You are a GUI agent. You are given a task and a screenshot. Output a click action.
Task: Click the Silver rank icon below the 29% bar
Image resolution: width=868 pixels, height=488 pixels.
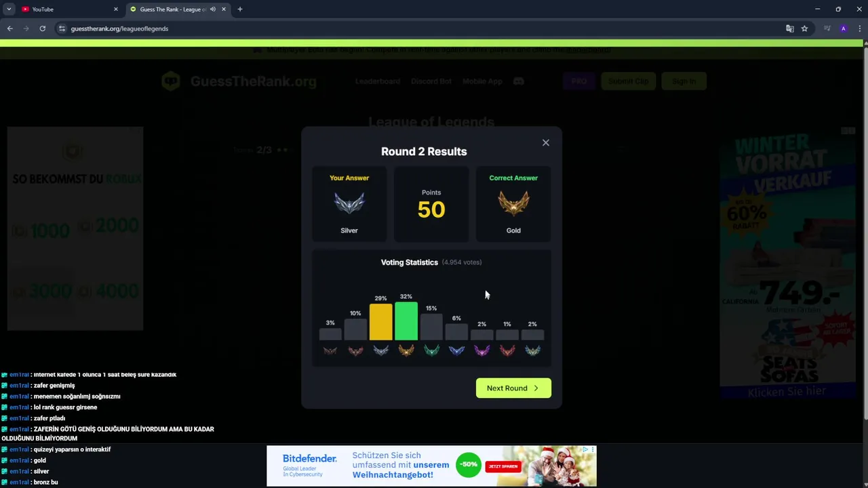pos(380,350)
